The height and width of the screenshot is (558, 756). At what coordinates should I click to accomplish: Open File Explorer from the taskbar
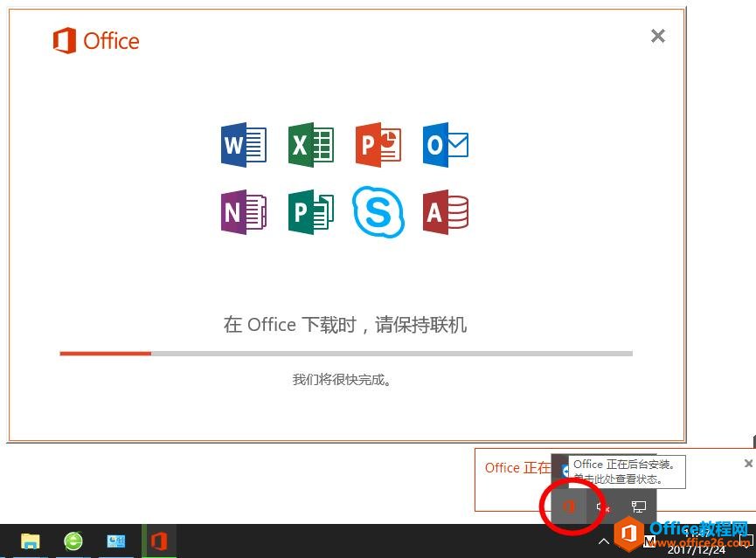(30, 541)
